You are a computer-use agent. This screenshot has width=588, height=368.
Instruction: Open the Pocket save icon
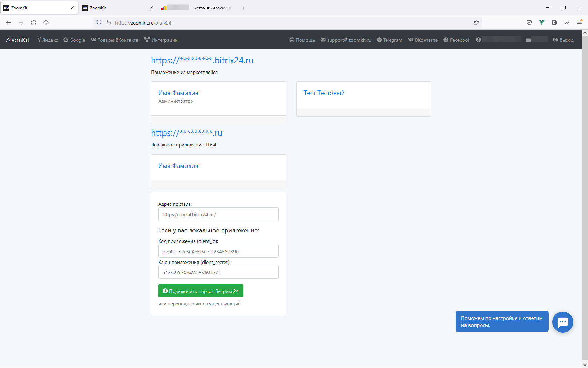click(x=529, y=23)
